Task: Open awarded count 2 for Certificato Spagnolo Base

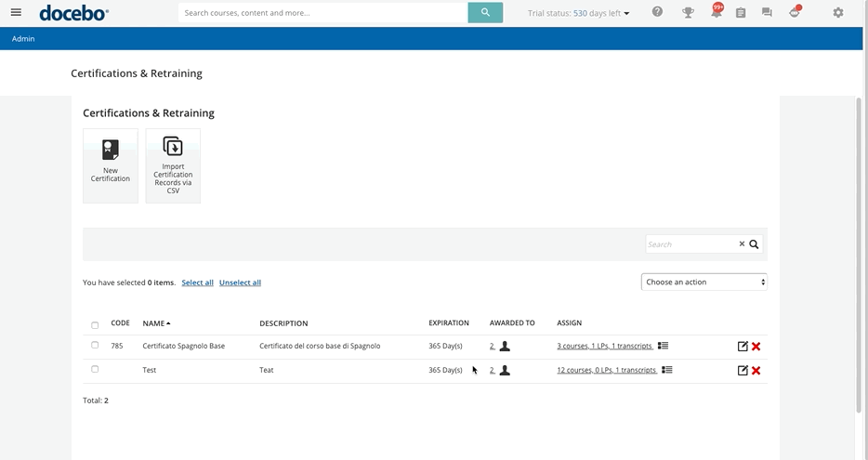Action: pyautogui.click(x=493, y=346)
